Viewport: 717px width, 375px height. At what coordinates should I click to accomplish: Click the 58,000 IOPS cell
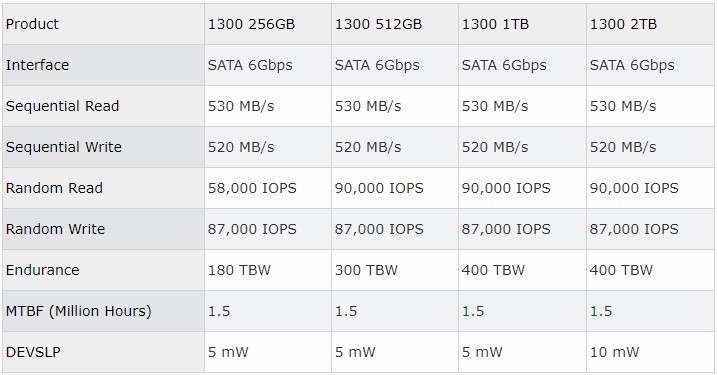pyautogui.click(x=268, y=188)
